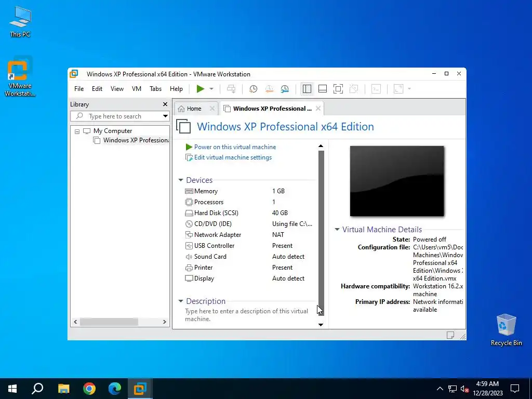This screenshot has width=532, height=399.
Task: Open stretch guest dropdown arrow in the toolbar
Action: [409, 89]
